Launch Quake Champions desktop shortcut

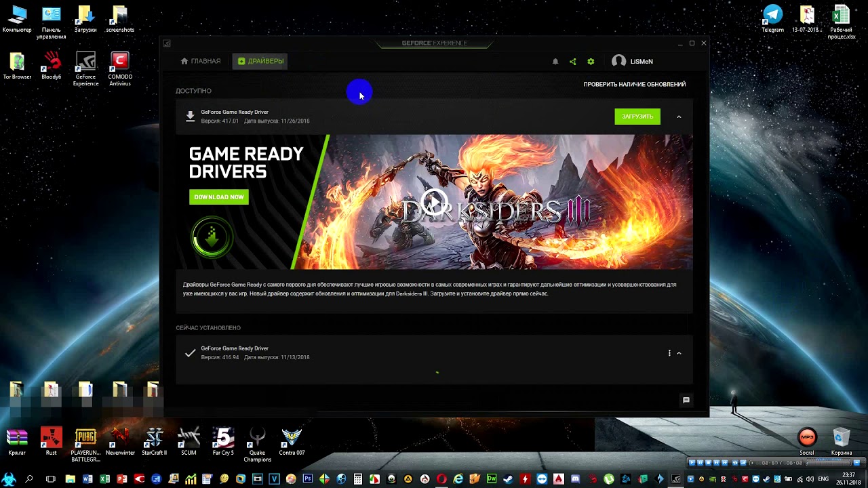coord(257,445)
